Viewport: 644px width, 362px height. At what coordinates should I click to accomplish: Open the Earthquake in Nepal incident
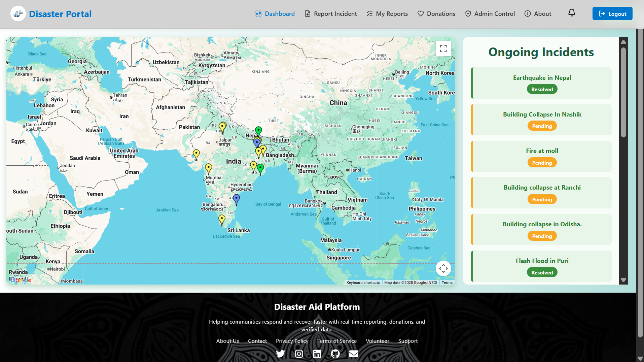542,83
